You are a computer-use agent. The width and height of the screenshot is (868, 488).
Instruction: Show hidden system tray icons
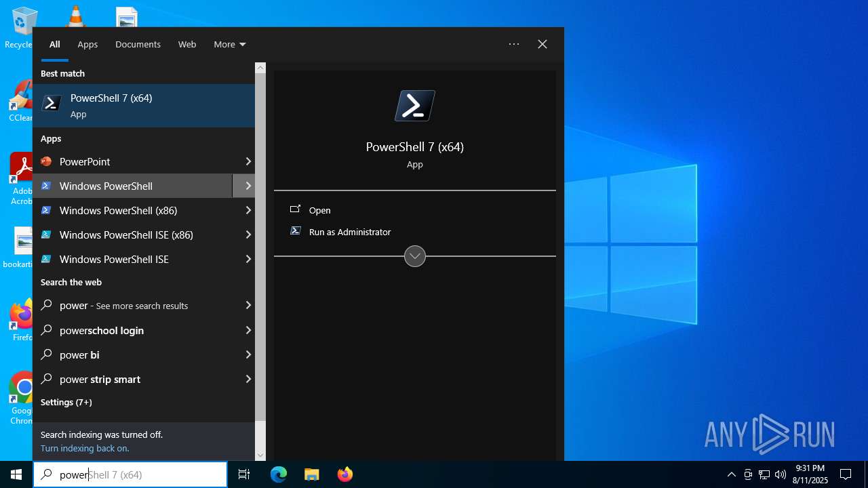point(731,474)
